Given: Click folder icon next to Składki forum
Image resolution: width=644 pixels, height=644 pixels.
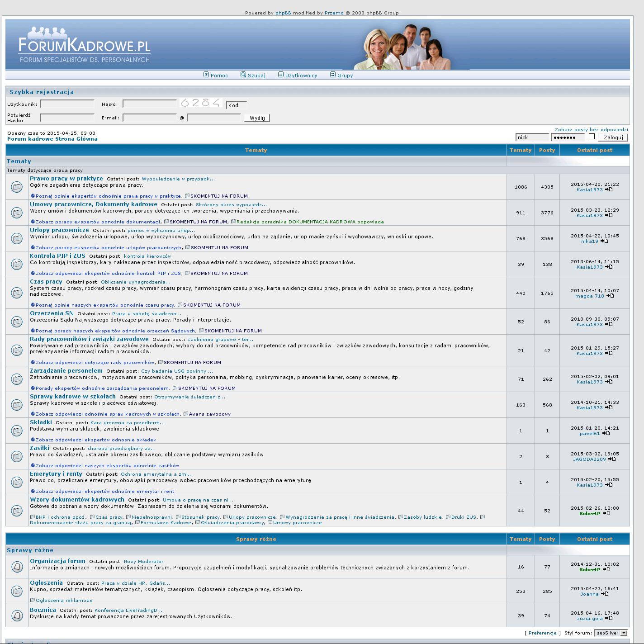Looking at the screenshot, I should 17,431.
